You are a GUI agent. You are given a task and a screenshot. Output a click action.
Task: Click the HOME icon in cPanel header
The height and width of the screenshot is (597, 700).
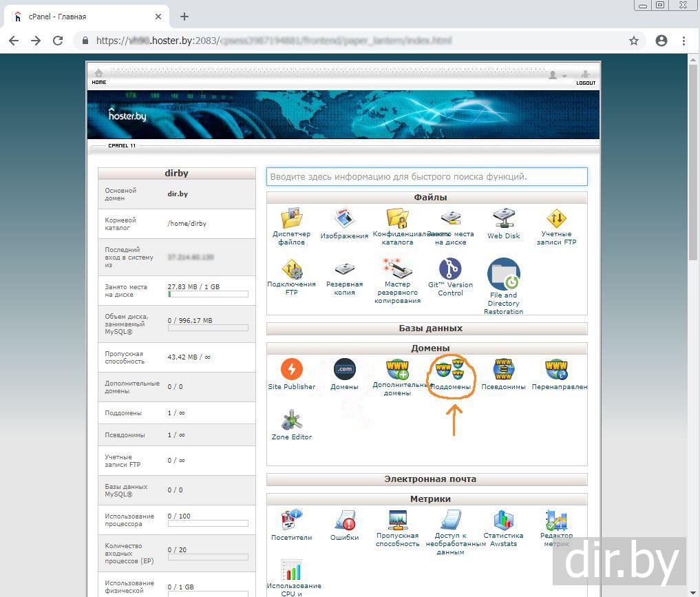coord(98,76)
